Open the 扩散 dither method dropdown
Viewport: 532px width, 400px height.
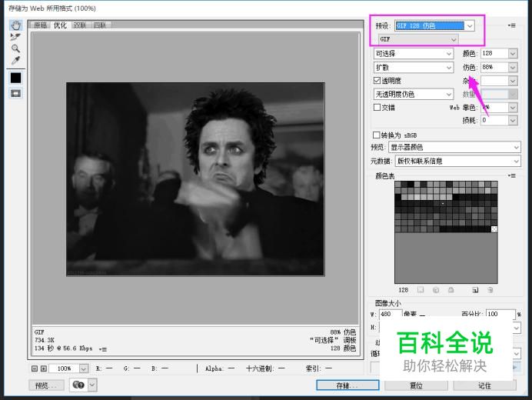[x=414, y=68]
